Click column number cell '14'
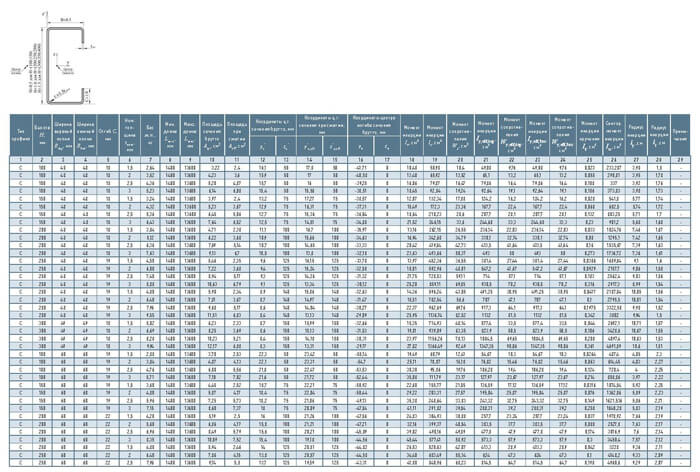 click(x=309, y=159)
